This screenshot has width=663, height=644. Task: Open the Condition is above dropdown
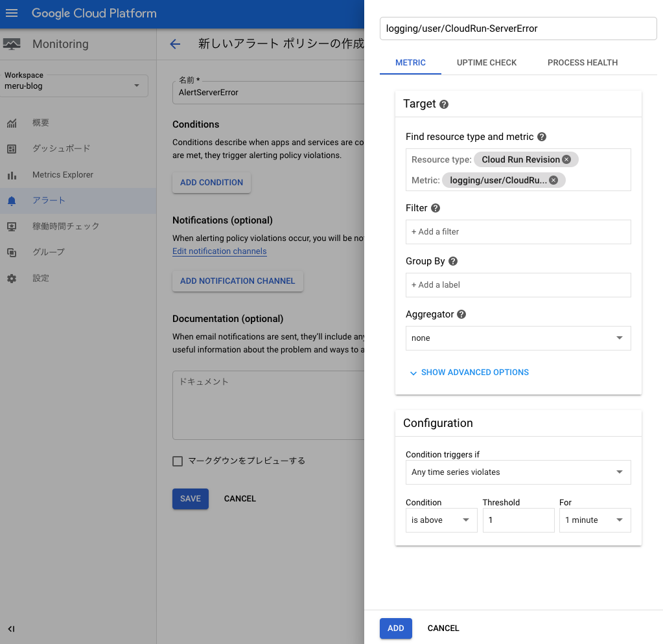(x=441, y=520)
